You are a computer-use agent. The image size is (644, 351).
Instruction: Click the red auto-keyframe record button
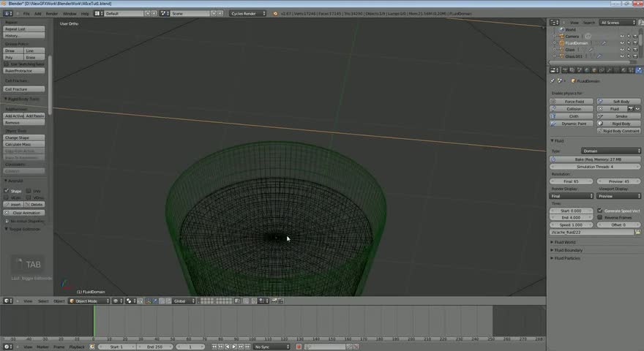299,347
